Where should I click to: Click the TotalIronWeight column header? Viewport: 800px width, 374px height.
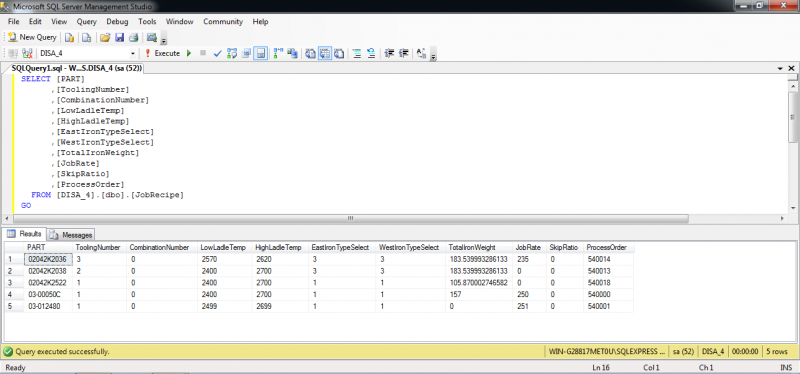(x=480, y=247)
